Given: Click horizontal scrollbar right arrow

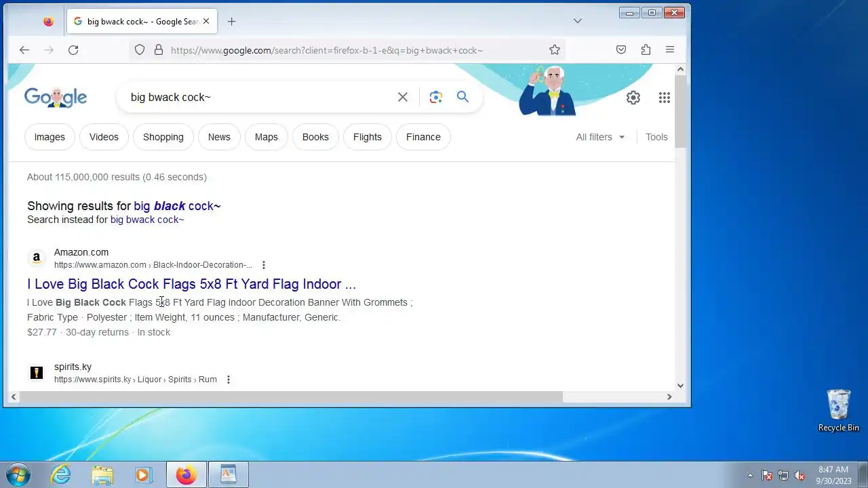Looking at the screenshot, I should click(x=669, y=396).
